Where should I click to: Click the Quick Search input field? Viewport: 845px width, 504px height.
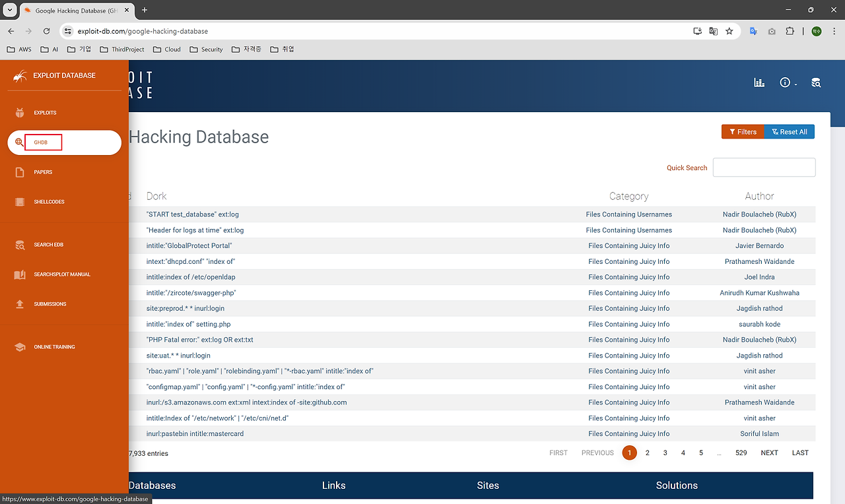(x=764, y=168)
